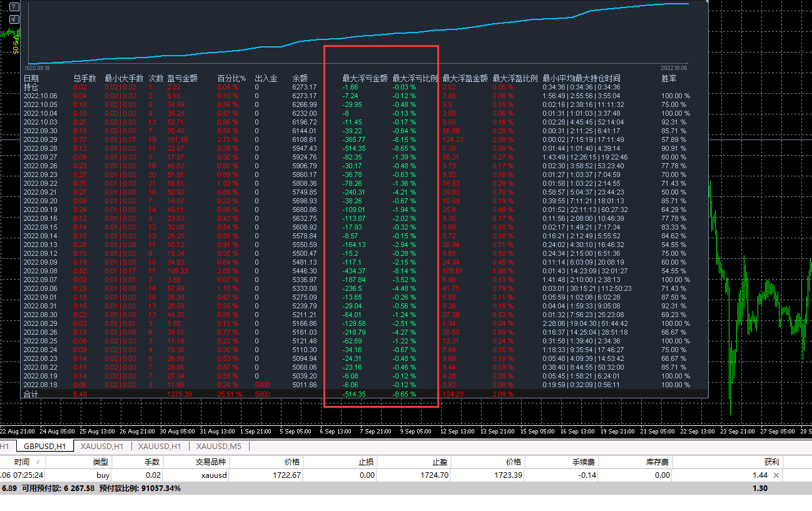The image size is (812, 511).
Task: Click the 手数 column header in orders
Action: click(x=153, y=462)
